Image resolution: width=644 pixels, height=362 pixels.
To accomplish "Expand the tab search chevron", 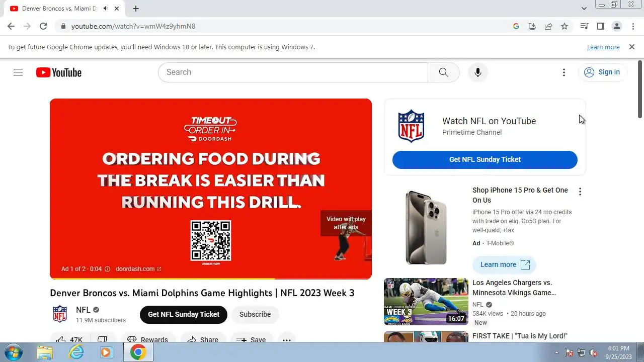I will pyautogui.click(x=584, y=9).
